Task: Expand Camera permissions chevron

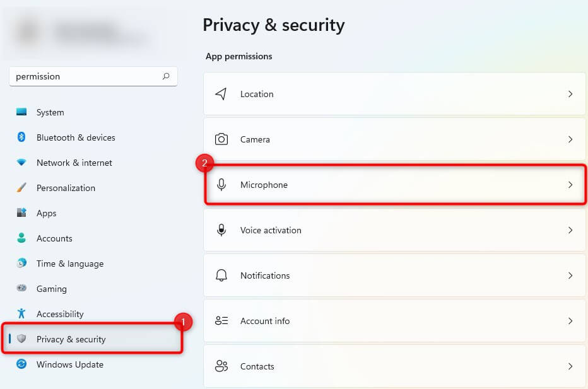Action: [570, 139]
